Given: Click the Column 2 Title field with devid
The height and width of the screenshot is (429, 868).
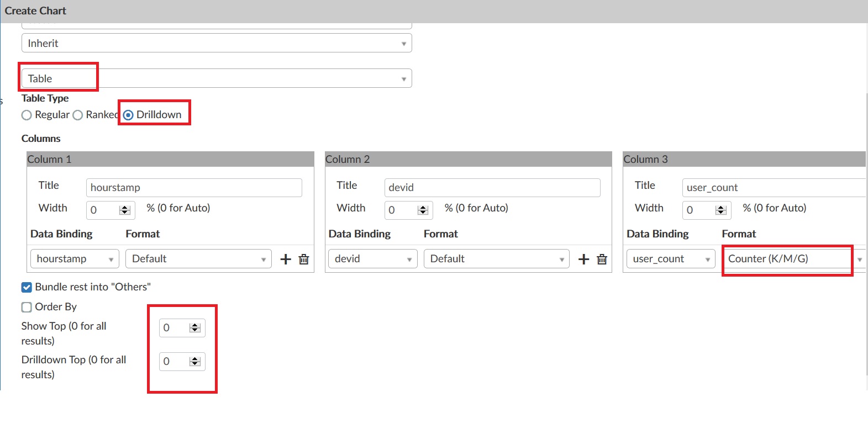Looking at the screenshot, I should (492, 188).
